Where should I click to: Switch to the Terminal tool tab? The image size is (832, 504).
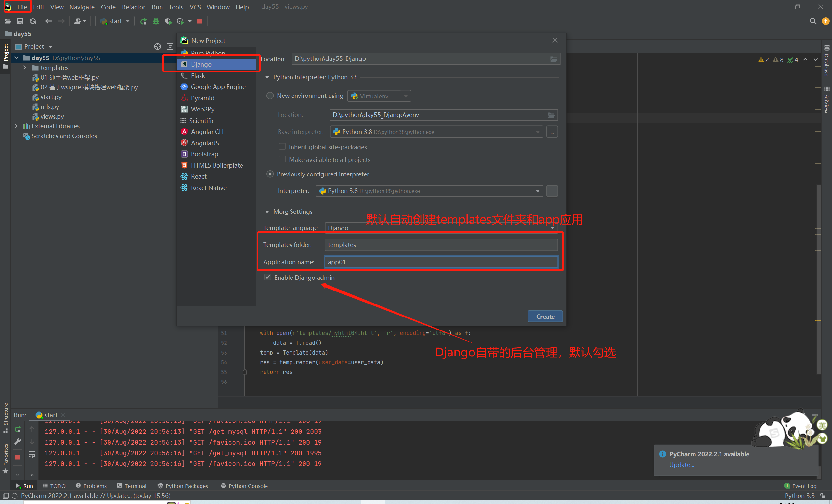click(x=132, y=486)
